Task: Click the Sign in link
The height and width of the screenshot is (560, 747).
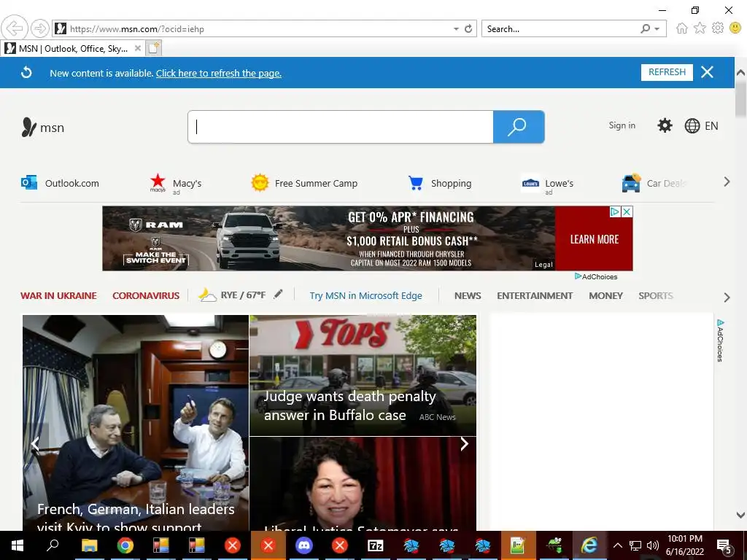Action: [622, 125]
